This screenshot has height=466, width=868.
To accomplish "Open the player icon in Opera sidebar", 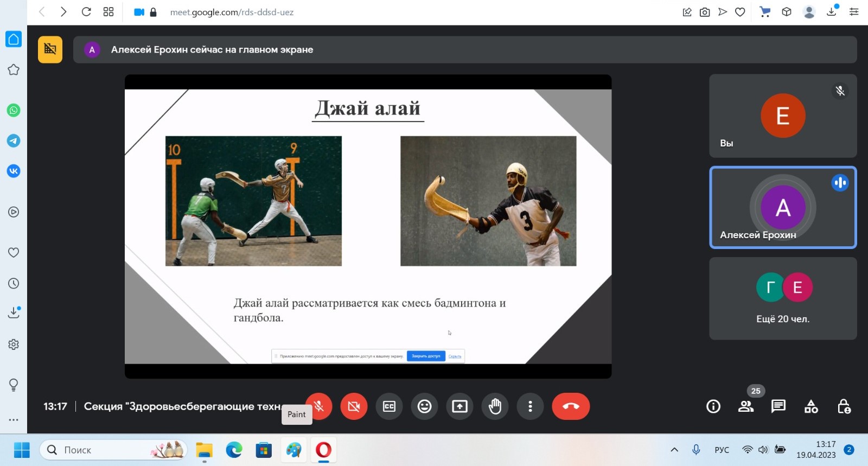I will tap(14, 212).
